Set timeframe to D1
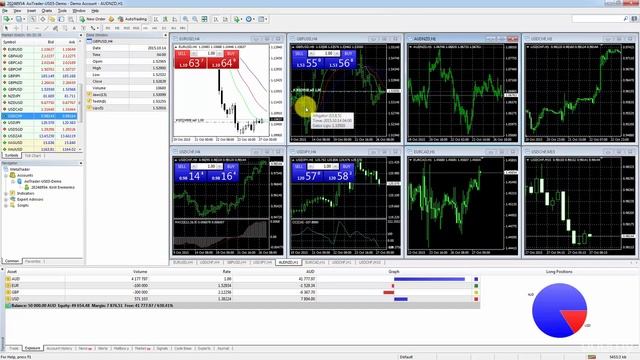Image resolution: width=640 pixels, height=360 pixels. (x=164, y=28)
